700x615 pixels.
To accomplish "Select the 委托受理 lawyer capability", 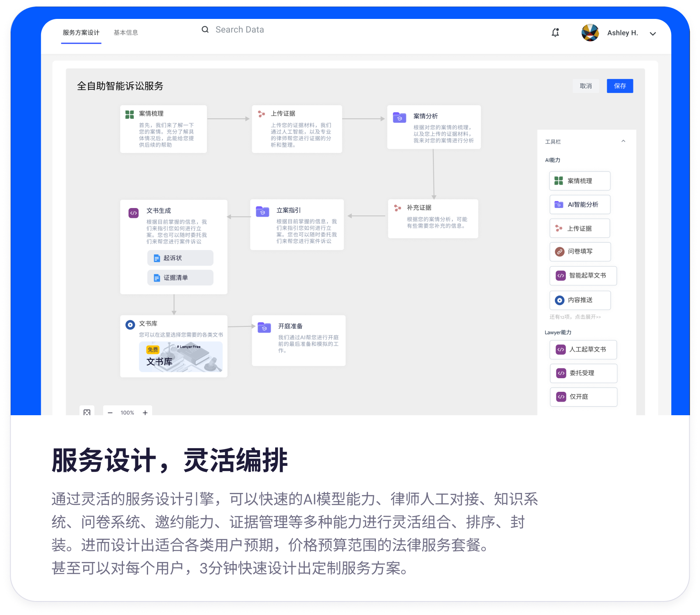I will point(583,373).
